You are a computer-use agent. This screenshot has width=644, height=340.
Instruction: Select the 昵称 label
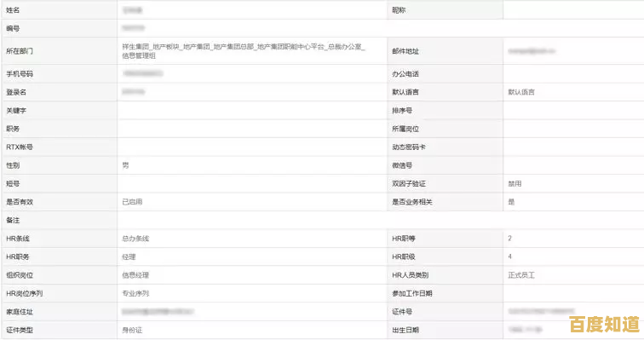click(399, 10)
